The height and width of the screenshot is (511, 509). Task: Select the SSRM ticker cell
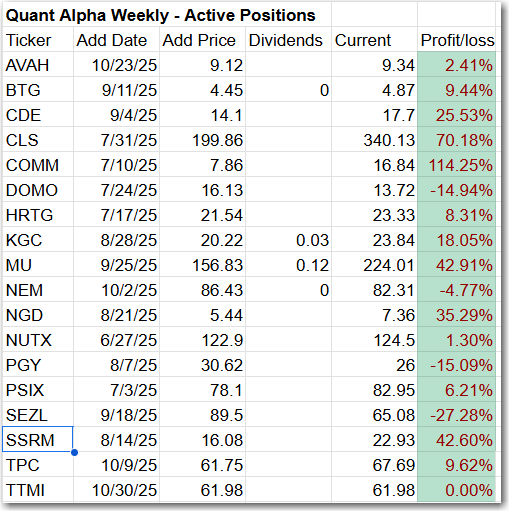click(38, 440)
